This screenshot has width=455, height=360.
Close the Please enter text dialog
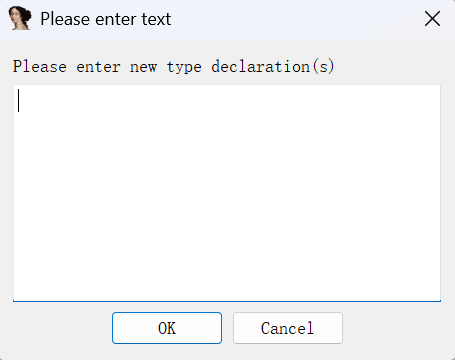coord(432,19)
